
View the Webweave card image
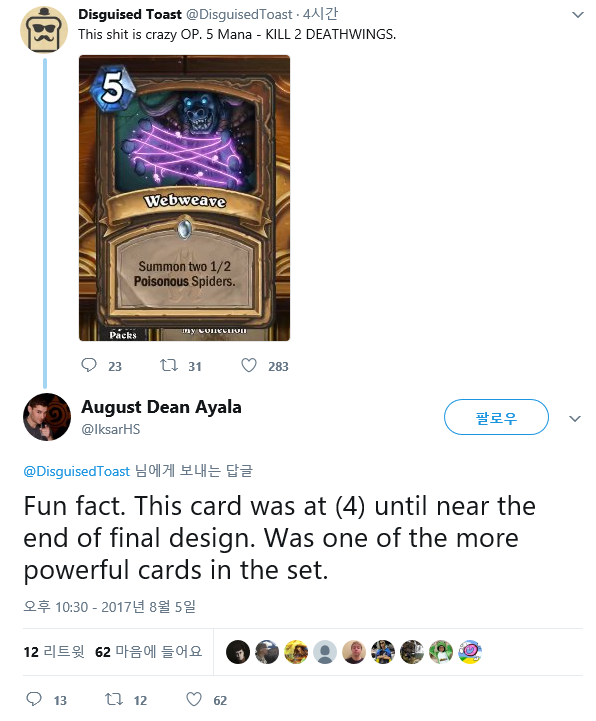184,198
